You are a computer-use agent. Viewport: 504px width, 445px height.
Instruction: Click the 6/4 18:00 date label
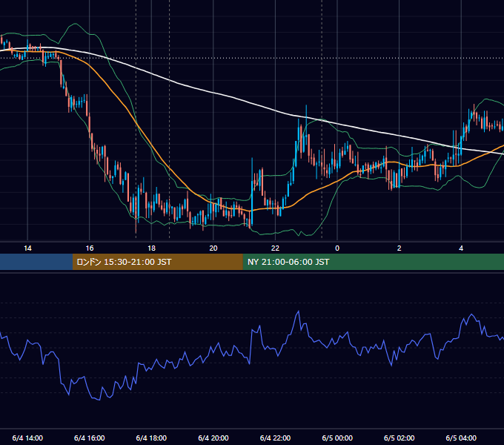click(151, 438)
